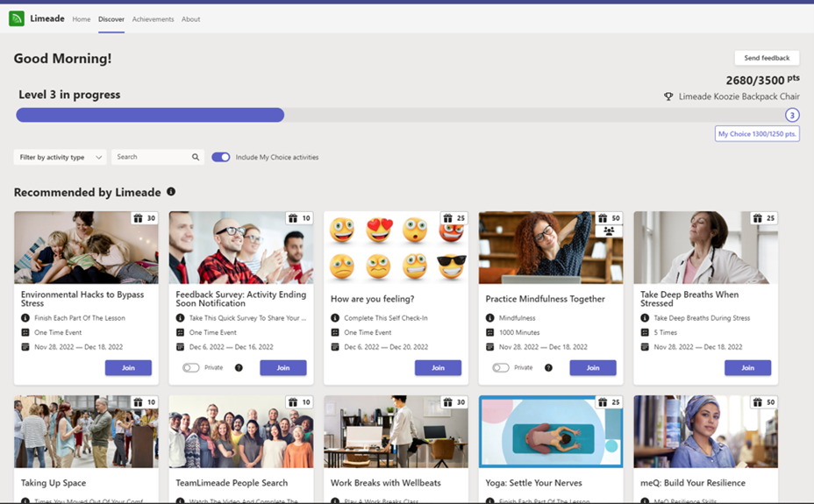This screenshot has width=814, height=504.
Task: Click the tracking icon beside 5 Times
Action: tap(645, 332)
